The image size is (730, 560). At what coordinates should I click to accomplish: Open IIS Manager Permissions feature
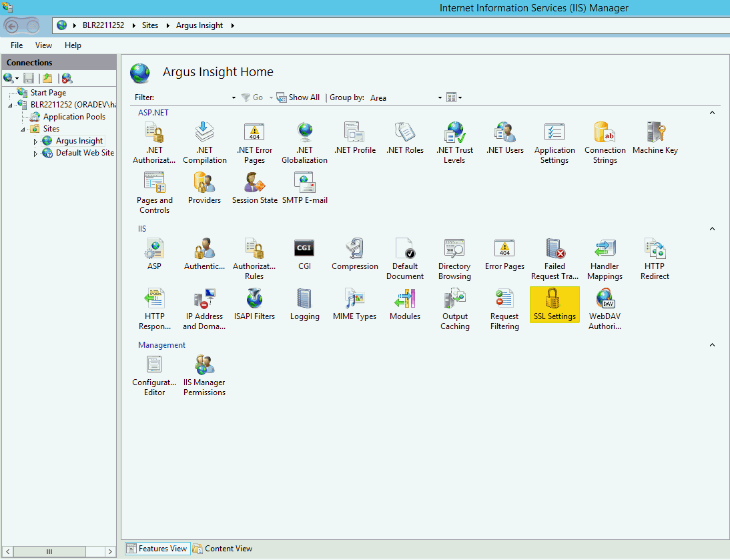(204, 375)
